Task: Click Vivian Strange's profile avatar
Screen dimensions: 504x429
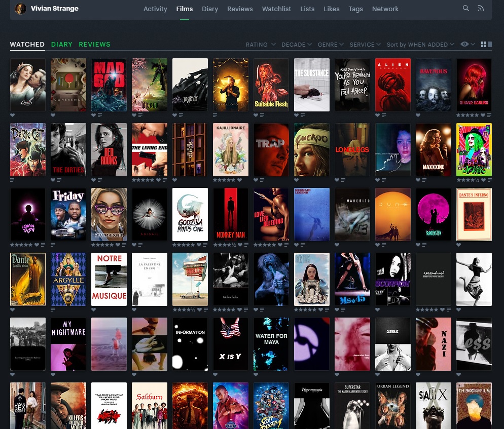Action: tap(21, 9)
